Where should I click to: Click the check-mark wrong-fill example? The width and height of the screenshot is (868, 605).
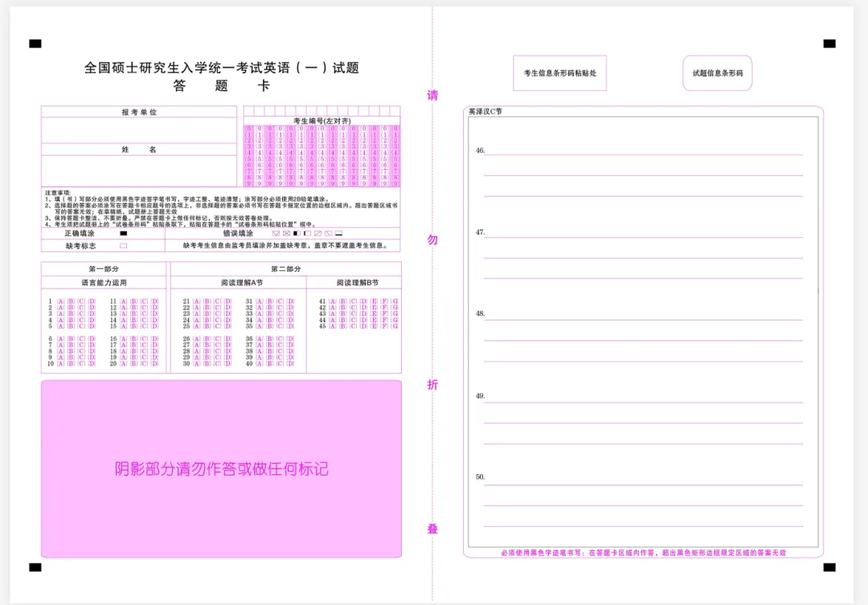pos(276,234)
